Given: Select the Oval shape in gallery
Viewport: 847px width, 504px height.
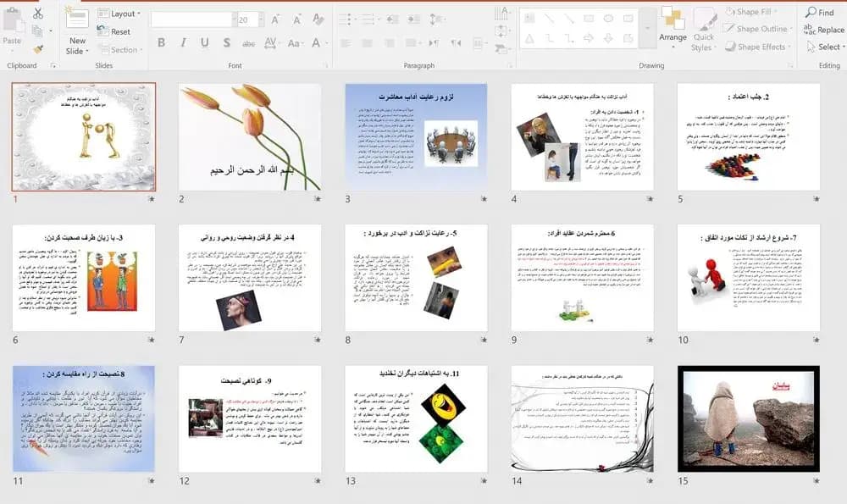Looking at the screenshot, I should (x=608, y=19).
